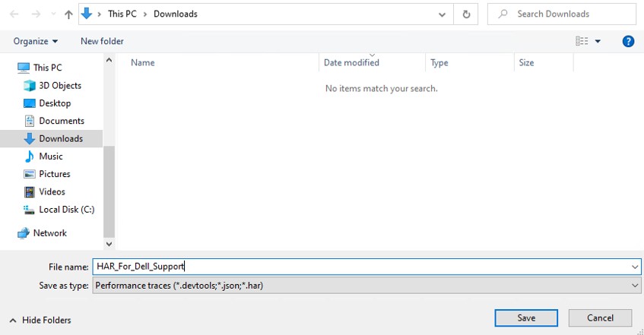Open more view options dropdown

pyautogui.click(x=598, y=41)
